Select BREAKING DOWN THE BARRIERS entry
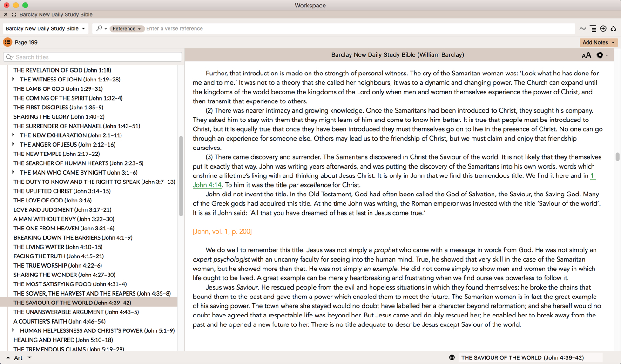Image resolution: width=621 pixels, height=364 pixels. (73, 238)
